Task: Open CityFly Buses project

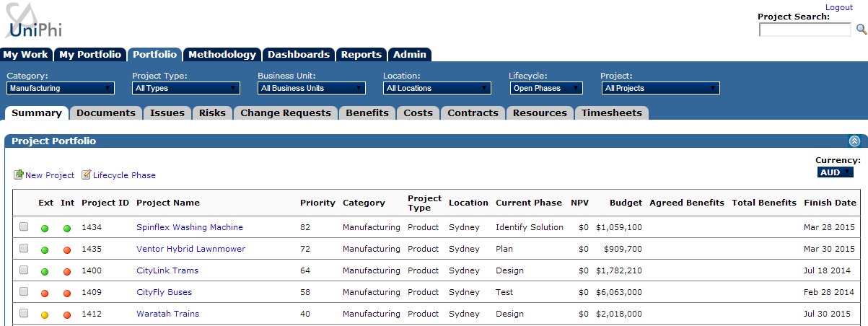Action: [165, 292]
